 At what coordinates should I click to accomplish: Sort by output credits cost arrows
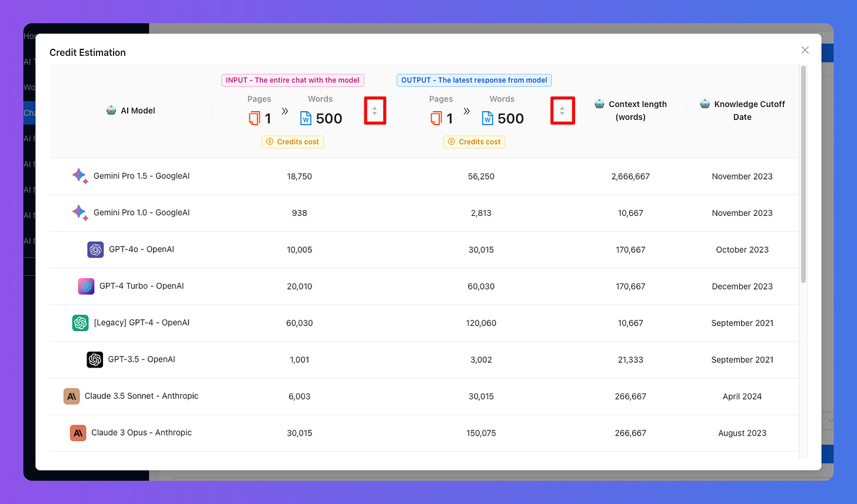click(562, 111)
